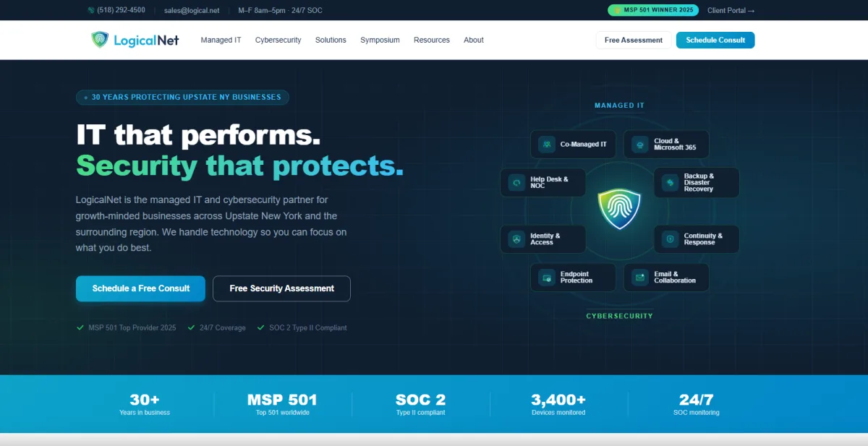Click the CYBERSECURITY diagram heading
Viewport: 868px width, 446px height.
click(619, 316)
